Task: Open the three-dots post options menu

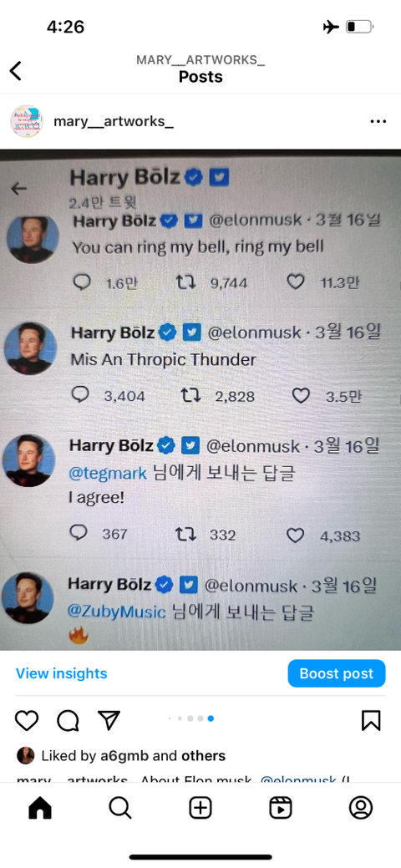Action: 378,121
